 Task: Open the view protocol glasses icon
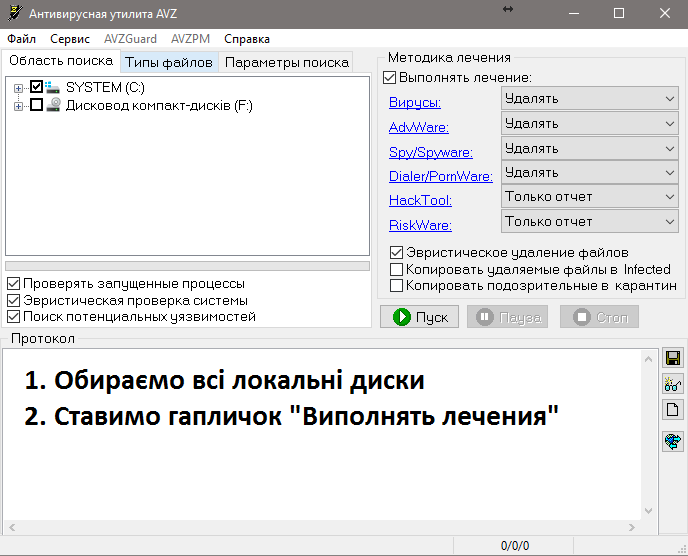pyautogui.click(x=673, y=384)
